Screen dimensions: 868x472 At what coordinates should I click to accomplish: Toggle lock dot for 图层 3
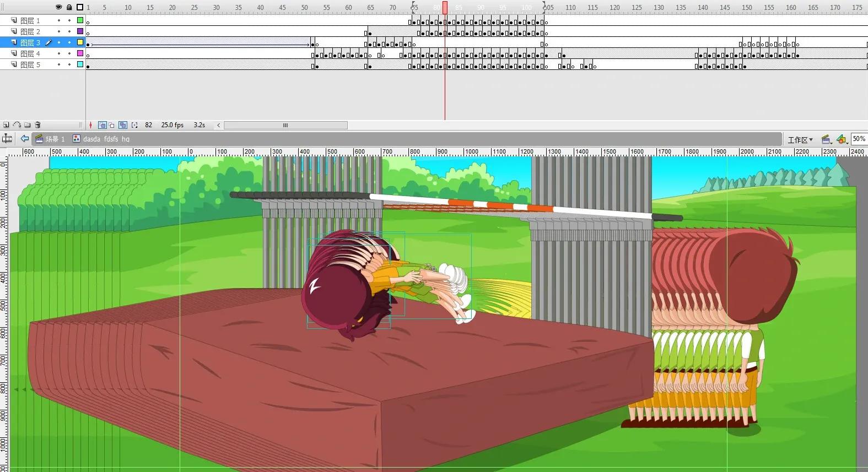69,42
